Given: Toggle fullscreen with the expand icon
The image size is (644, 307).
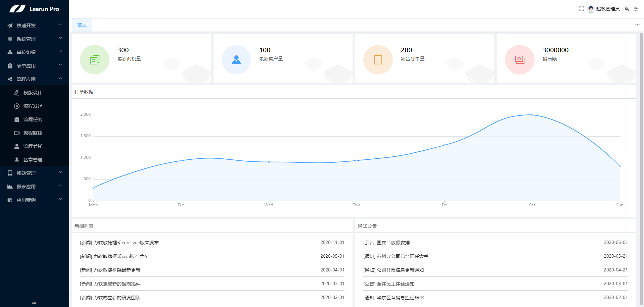Looking at the screenshot, I should coord(582,9).
